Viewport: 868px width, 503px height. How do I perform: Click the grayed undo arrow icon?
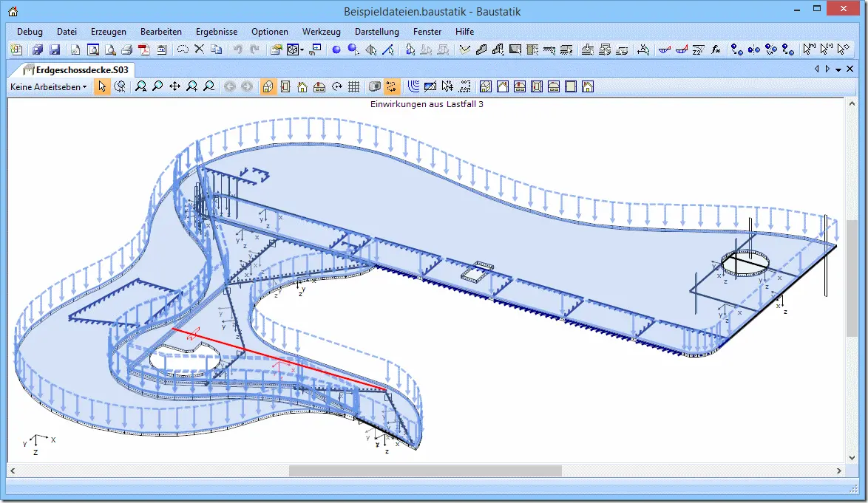237,49
